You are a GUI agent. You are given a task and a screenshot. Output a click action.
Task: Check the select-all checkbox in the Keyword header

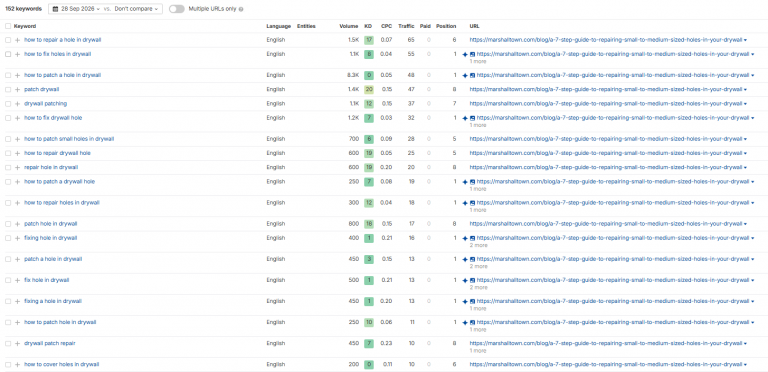tap(8, 26)
